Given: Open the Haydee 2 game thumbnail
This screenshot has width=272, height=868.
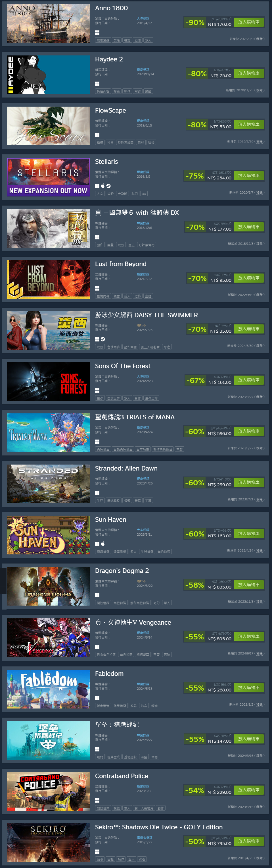Looking at the screenshot, I should click(48, 75).
